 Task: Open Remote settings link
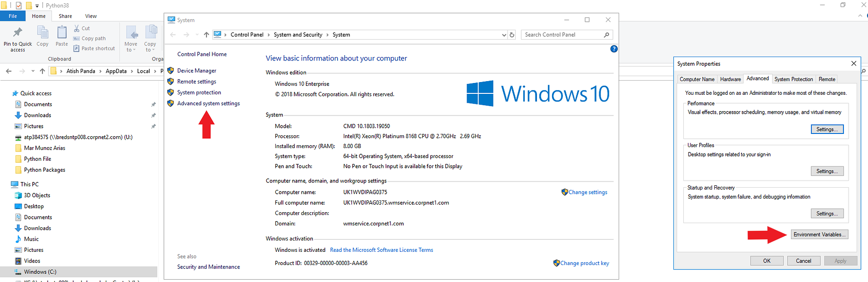[196, 81]
